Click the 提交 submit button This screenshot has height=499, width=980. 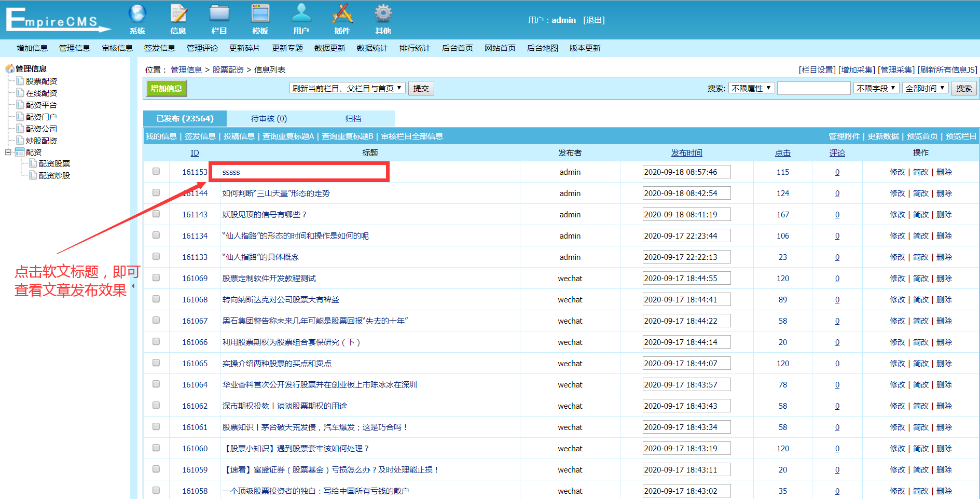(421, 88)
